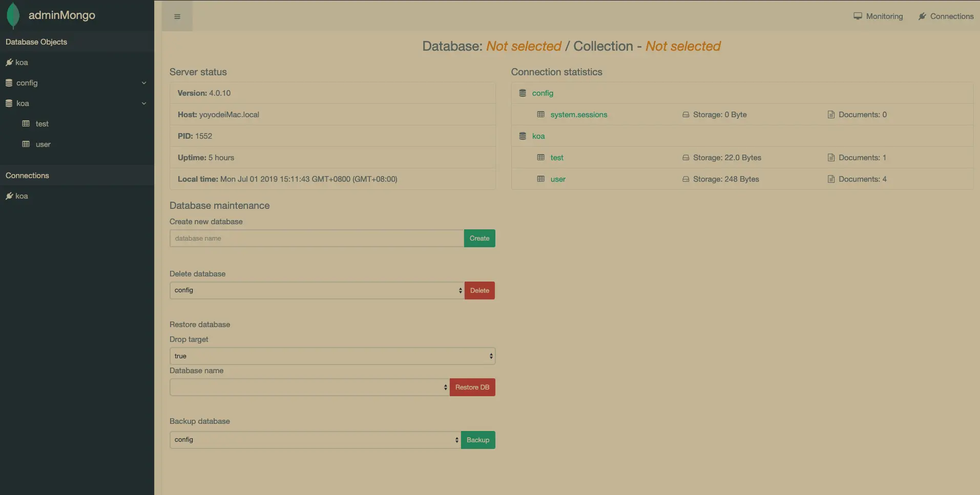
Task: Click the Connections sidebar header
Action: [77, 176]
